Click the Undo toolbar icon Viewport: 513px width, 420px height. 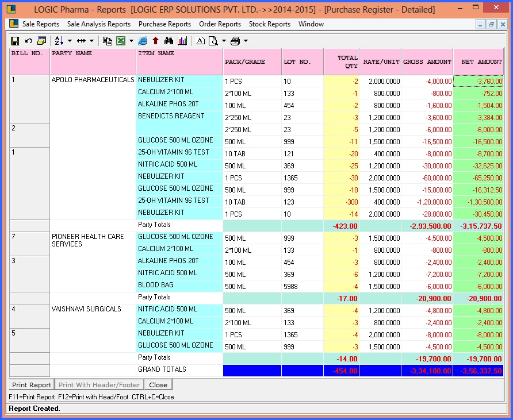coord(28,40)
